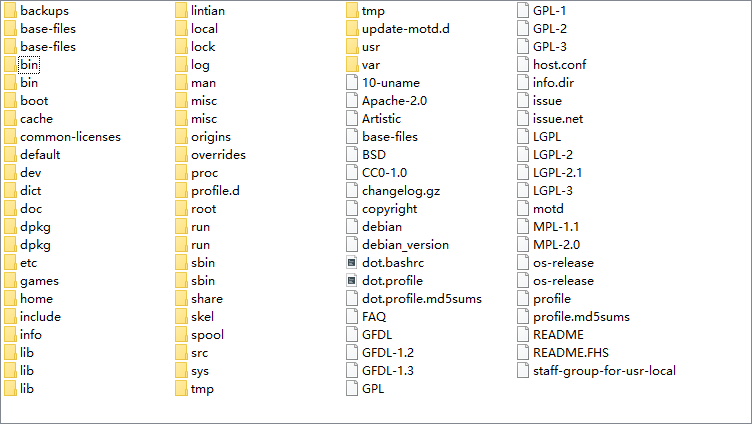Viewport: 752px width, 424px height.
Task: Click the profile.d folder icon
Action: [181, 191]
